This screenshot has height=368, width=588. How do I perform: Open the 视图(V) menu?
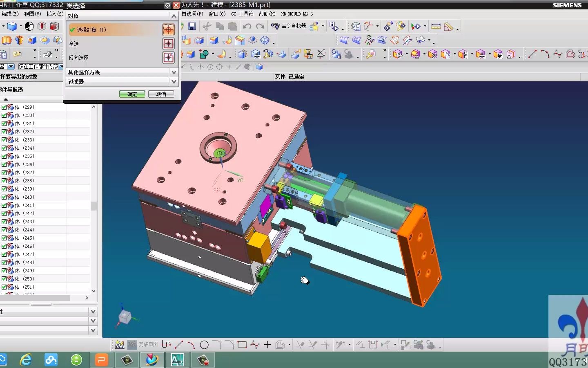(32, 14)
